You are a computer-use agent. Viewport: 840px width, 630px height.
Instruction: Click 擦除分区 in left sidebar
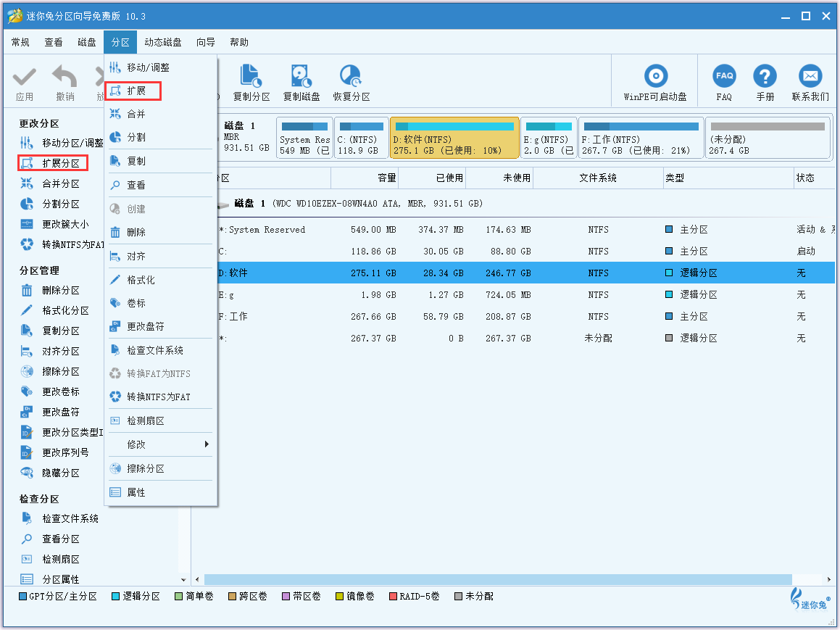50,372
